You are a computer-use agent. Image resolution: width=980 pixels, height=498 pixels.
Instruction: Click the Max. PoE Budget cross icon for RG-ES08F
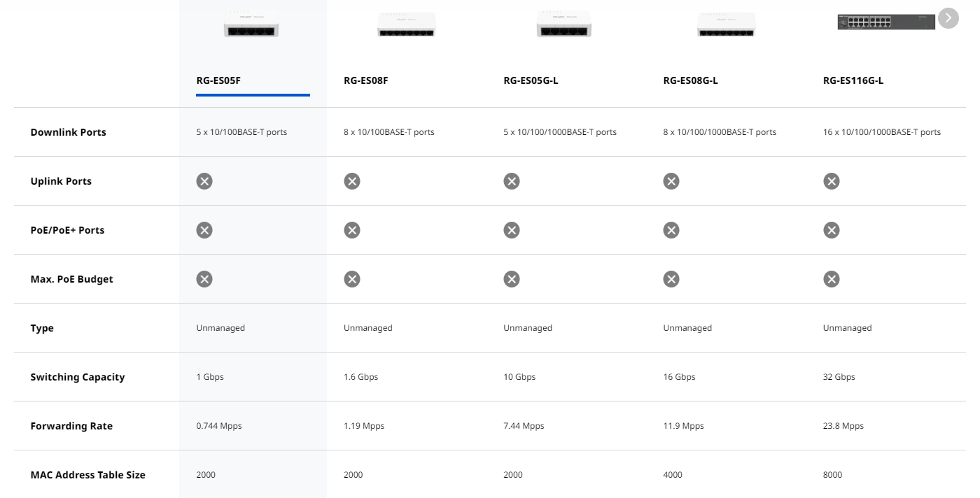click(x=351, y=279)
